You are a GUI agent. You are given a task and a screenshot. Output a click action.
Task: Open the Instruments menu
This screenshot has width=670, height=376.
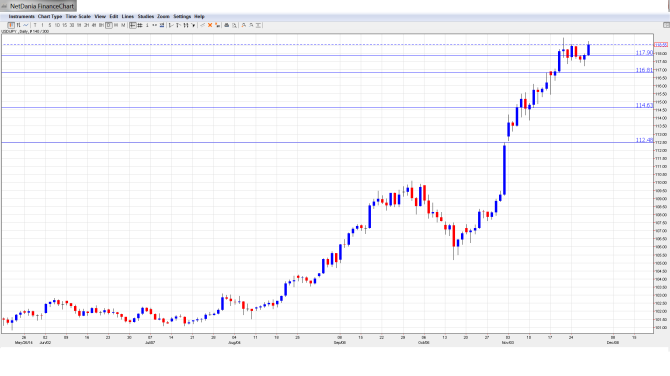tap(21, 16)
